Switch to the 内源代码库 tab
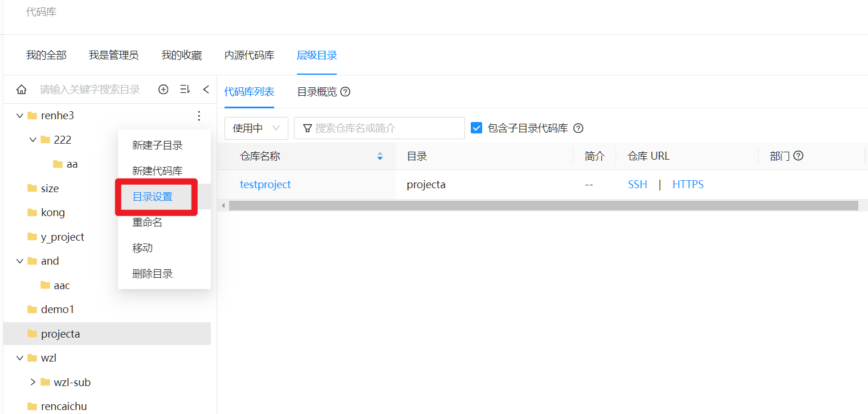Image resolution: width=868 pixels, height=414 pixels. tap(249, 55)
